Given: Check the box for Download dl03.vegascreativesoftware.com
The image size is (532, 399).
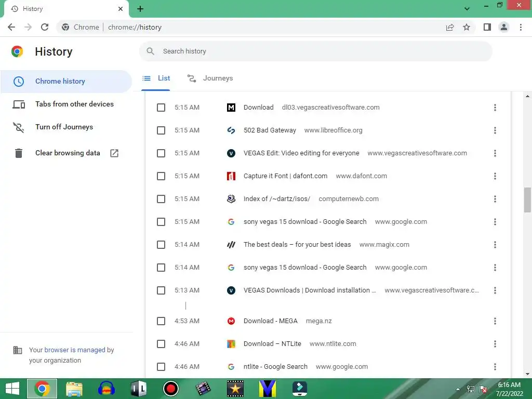Looking at the screenshot, I should 161,108.
